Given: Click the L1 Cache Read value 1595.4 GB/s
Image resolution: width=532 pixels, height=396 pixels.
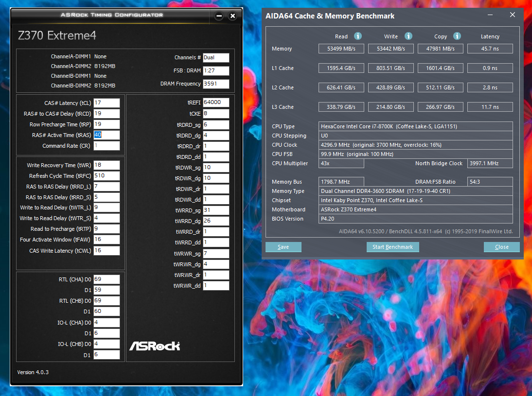Looking at the screenshot, I should point(341,68).
